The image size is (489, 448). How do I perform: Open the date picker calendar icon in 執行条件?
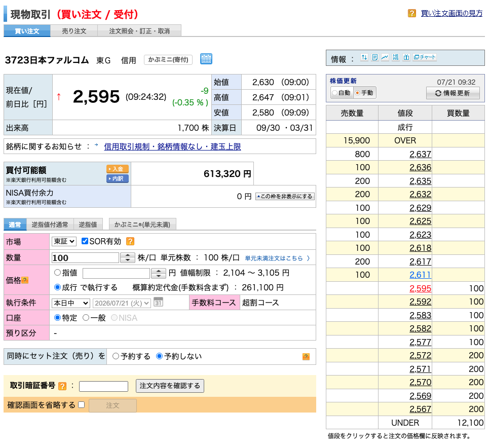[x=158, y=302]
